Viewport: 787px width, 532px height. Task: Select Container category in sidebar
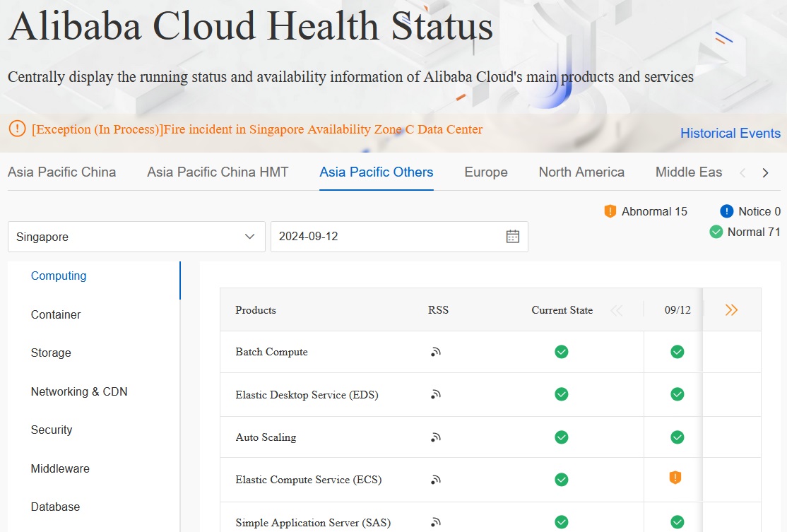tap(56, 314)
